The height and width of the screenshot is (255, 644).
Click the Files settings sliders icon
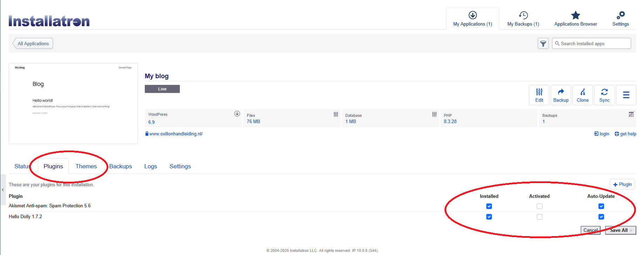click(336, 114)
